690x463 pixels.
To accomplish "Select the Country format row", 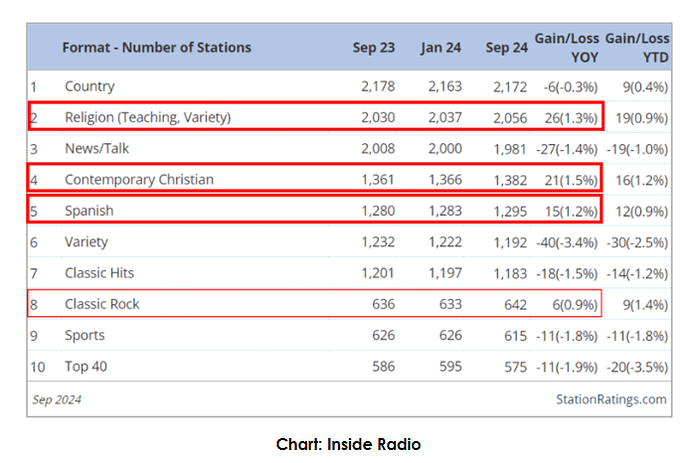I will coord(90,86).
